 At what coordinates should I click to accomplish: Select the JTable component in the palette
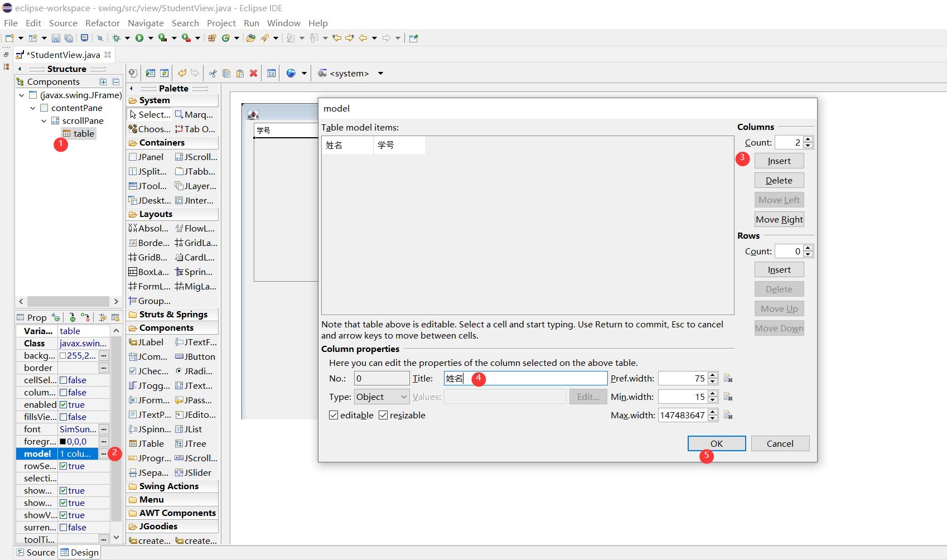point(147,443)
